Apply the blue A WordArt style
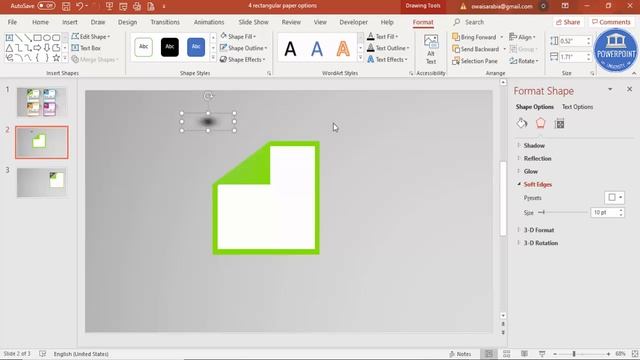 (317, 49)
